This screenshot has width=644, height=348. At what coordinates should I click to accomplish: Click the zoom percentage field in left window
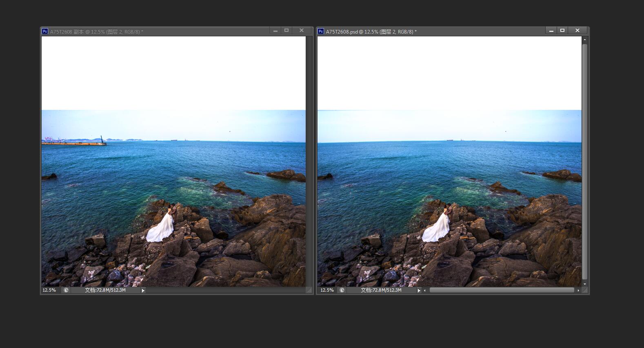coord(49,290)
